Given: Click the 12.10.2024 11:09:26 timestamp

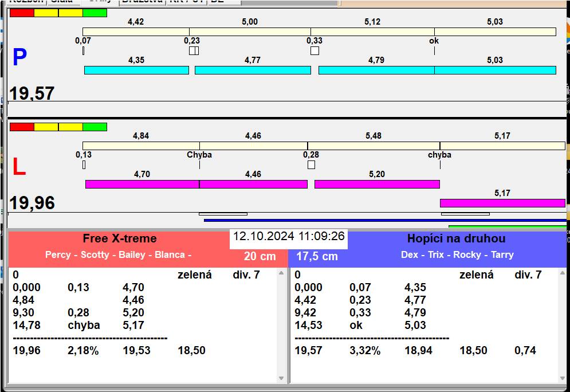Looking at the screenshot, I should click(x=289, y=236).
